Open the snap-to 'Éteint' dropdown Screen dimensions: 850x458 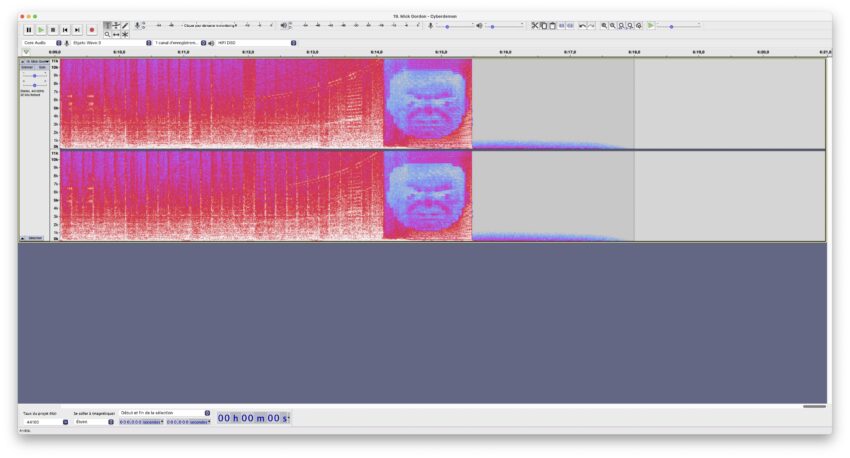[94, 422]
